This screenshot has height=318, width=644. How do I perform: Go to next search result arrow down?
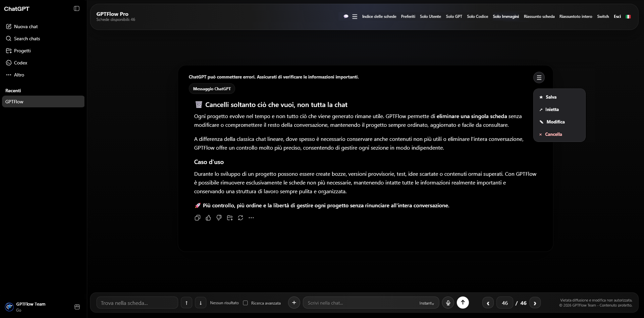click(x=201, y=303)
